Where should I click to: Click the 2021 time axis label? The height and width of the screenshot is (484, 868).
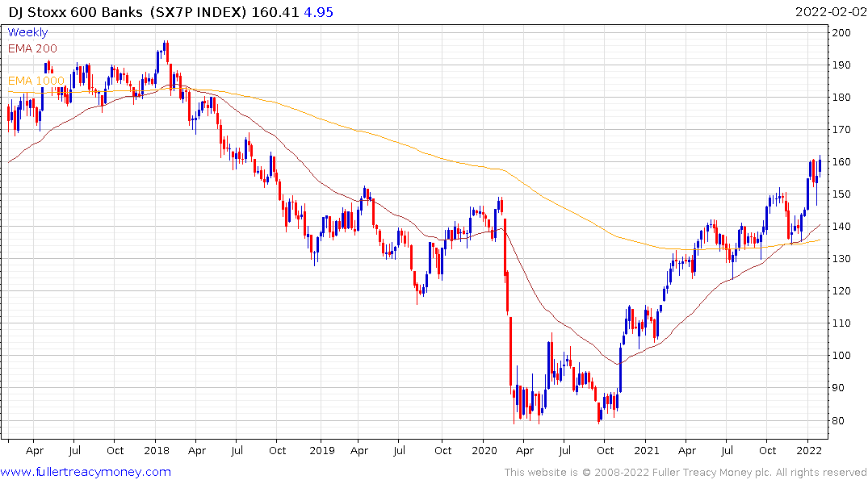(x=647, y=450)
